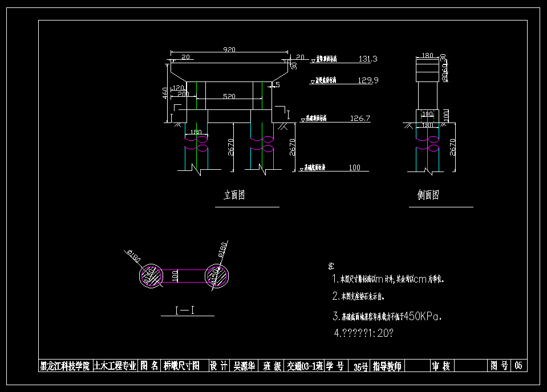Click note 4 with 1:20 text
This screenshot has height=392, width=547.
tap(363, 333)
